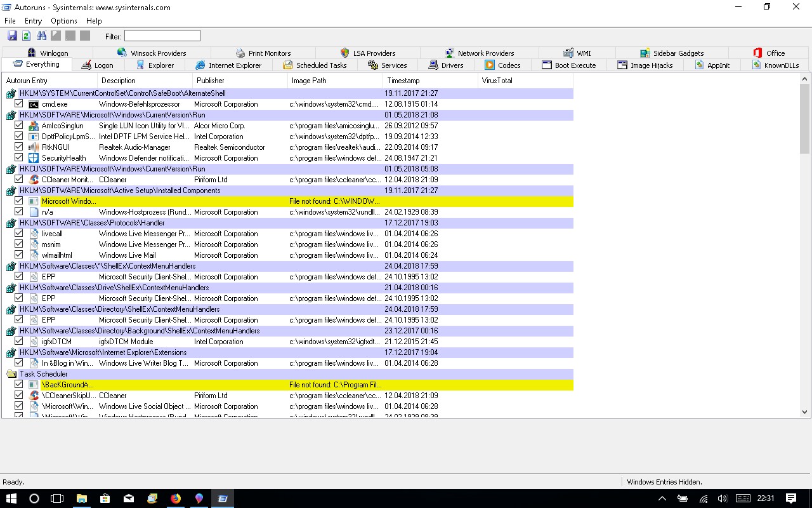
Task: Sort by the Publisher column header
Action: point(240,81)
